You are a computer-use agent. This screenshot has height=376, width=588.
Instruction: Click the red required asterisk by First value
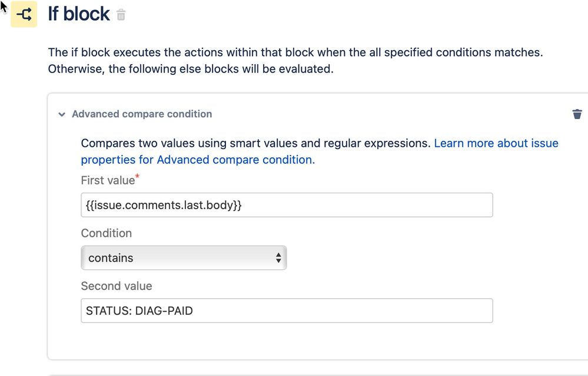point(137,176)
